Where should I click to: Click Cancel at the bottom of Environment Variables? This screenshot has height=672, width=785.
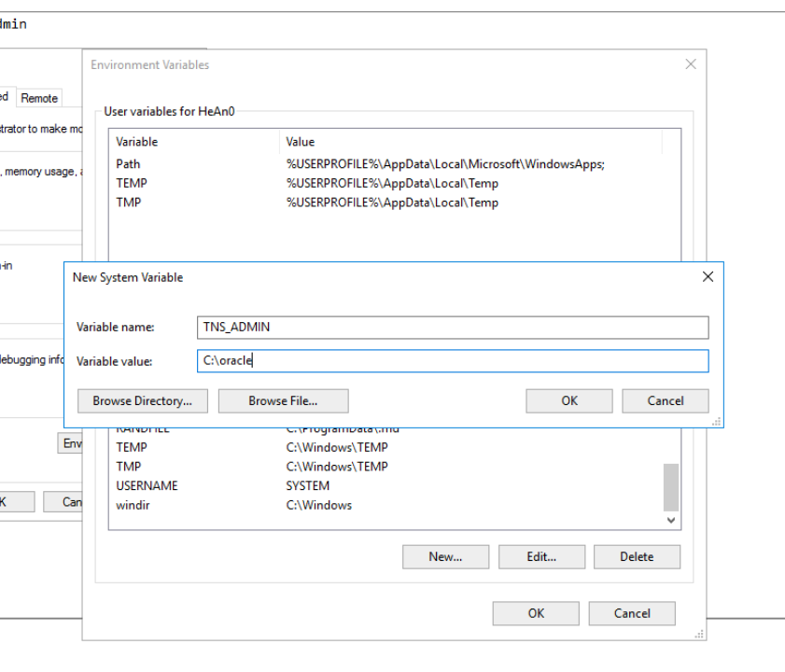pyautogui.click(x=632, y=614)
